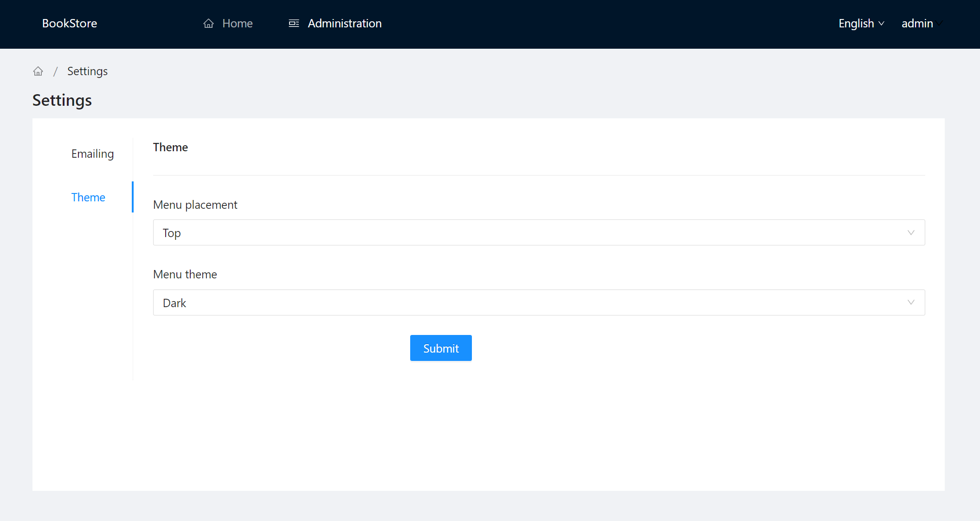Switch to the Emailing settings tab
Image resolution: width=980 pixels, height=521 pixels.
coord(92,154)
